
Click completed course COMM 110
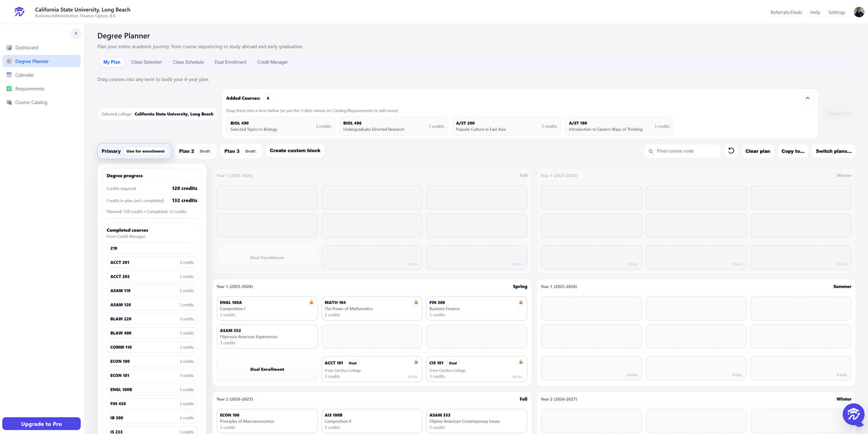click(x=152, y=347)
